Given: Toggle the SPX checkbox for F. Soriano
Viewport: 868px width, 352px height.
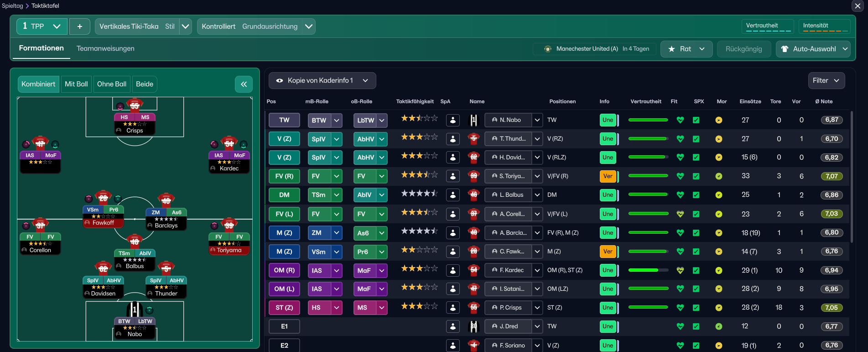Looking at the screenshot, I should point(696,346).
